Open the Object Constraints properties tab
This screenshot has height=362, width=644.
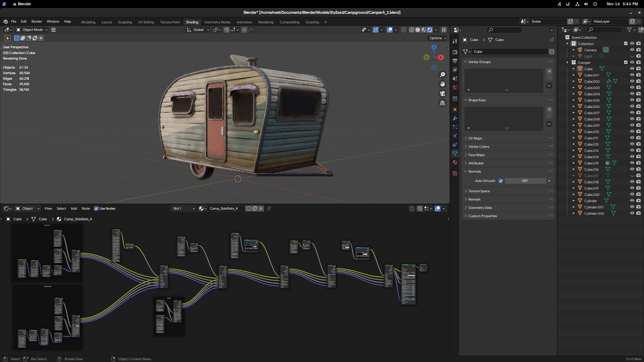tap(455, 145)
